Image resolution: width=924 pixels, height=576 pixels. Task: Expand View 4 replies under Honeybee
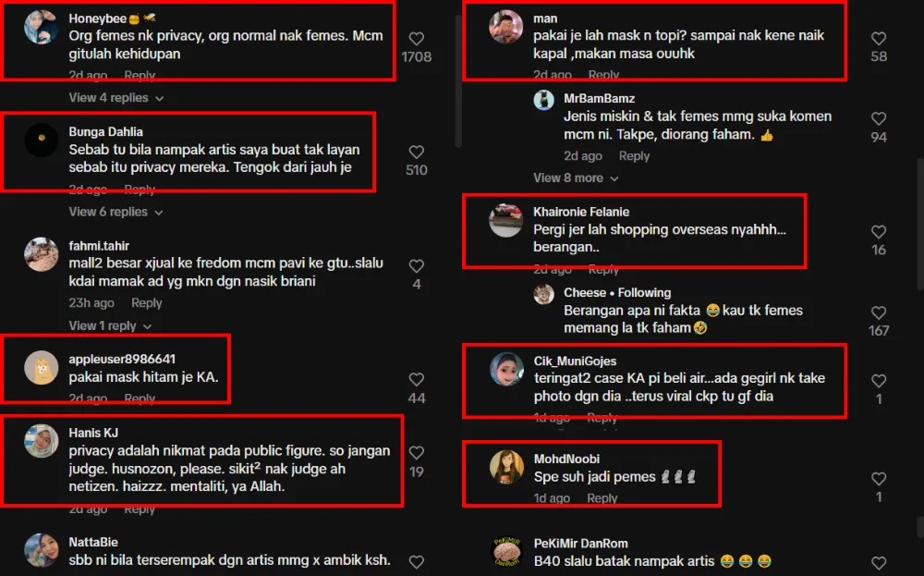[116, 98]
